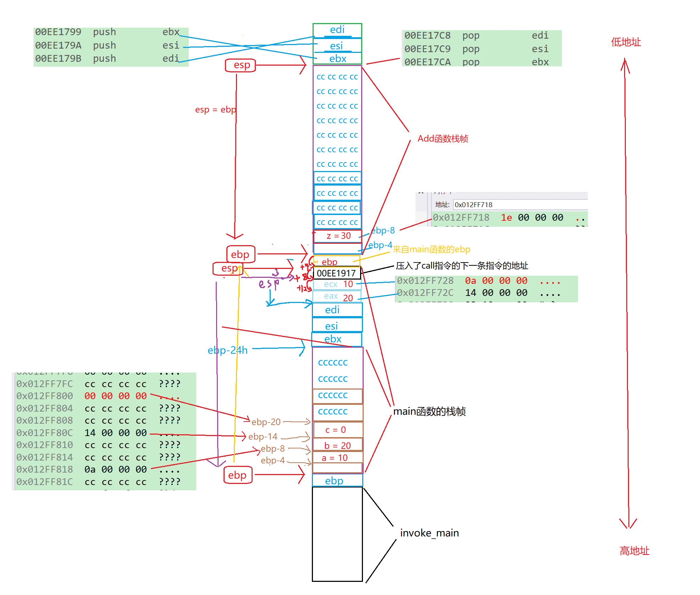
Task: Click the return address cell "00EE1917"
Action: [x=336, y=273]
